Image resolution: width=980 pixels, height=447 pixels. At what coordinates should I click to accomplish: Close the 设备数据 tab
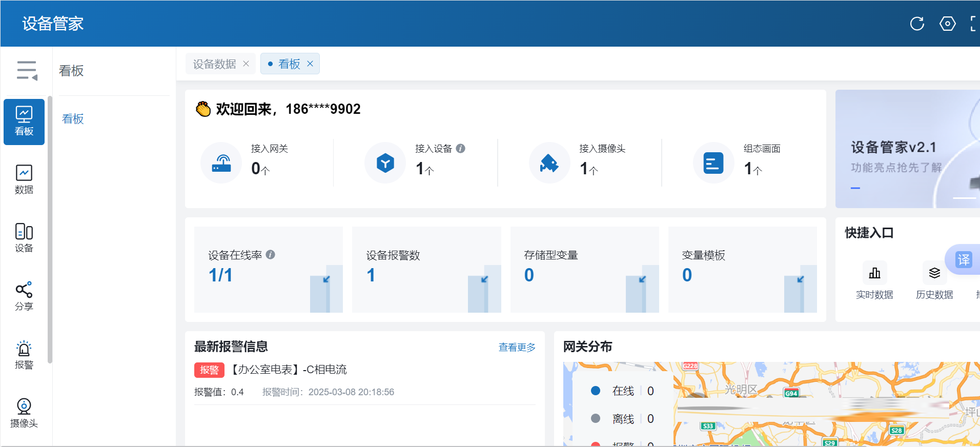tap(246, 64)
